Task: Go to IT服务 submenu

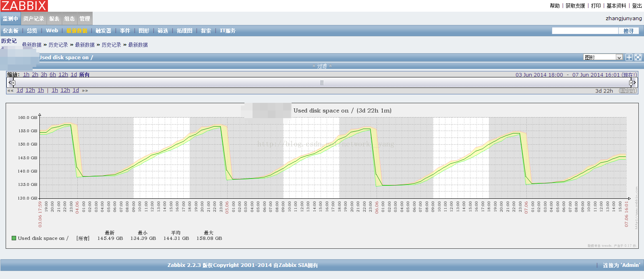Action: (228, 31)
